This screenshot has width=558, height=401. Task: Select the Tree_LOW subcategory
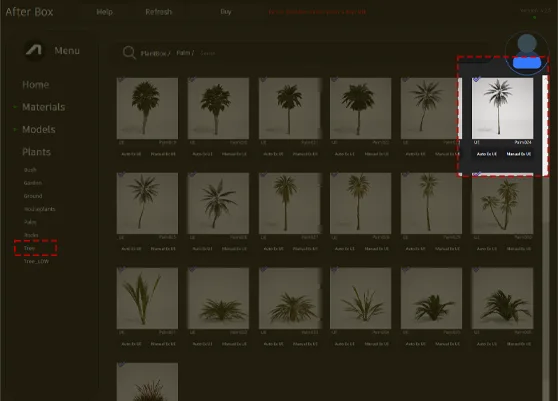[36, 261]
